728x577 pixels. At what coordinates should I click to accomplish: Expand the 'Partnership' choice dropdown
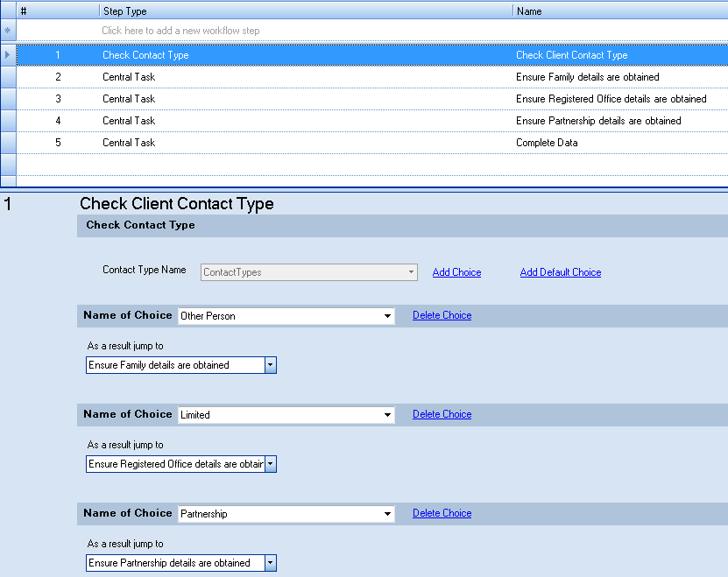pos(387,514)
